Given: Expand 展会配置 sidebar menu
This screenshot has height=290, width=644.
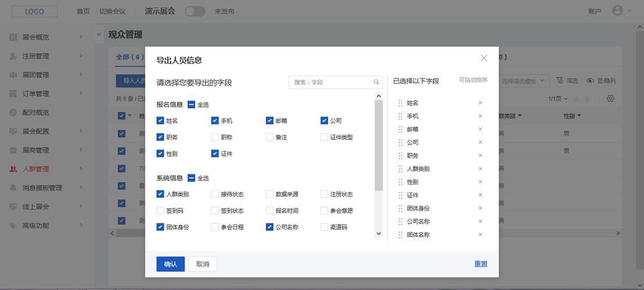Looking at the screenshot, I should [81, 131].
